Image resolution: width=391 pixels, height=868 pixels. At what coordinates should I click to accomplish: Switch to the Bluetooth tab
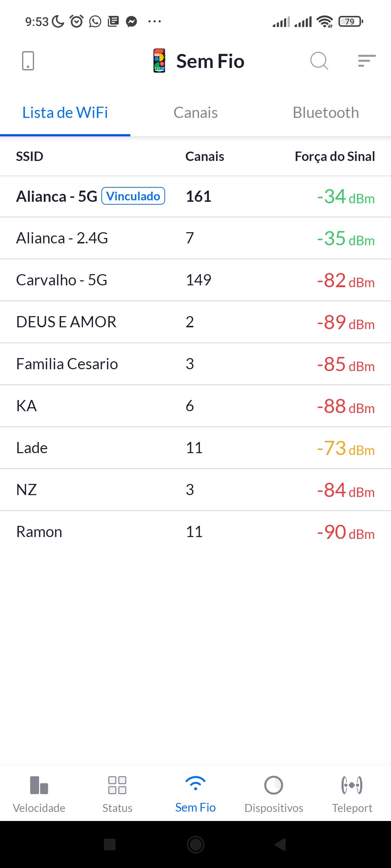325,113
